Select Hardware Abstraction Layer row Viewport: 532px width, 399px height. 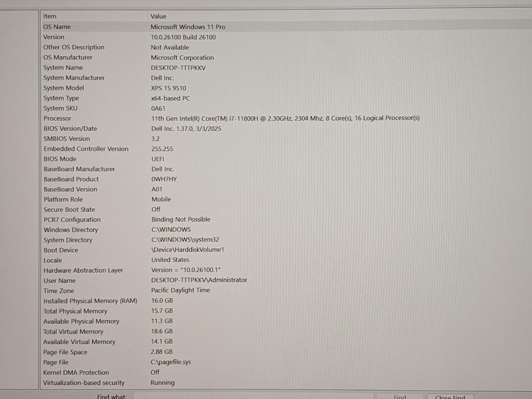pyautogui.click(x=286, y=270)
